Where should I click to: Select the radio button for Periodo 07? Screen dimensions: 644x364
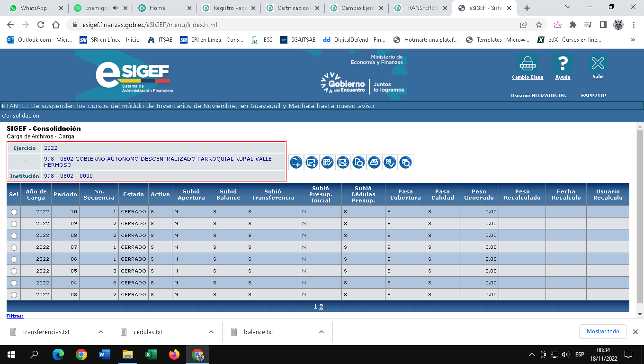(x=14, y=247)
